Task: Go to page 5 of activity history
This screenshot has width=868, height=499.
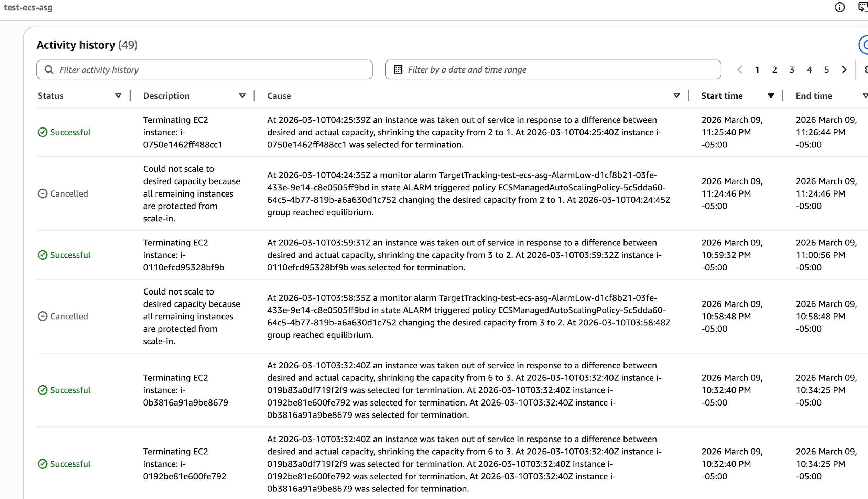Action: [826, 70]
